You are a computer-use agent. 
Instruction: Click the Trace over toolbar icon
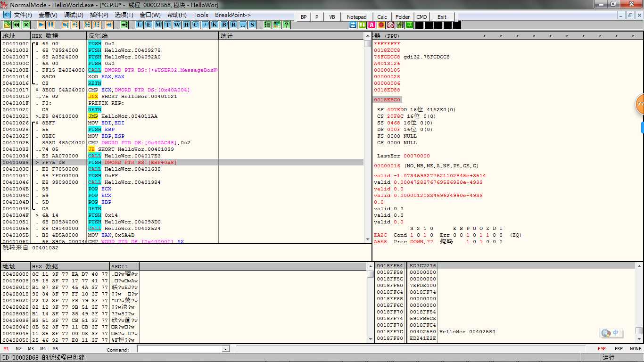coord(97,25)
